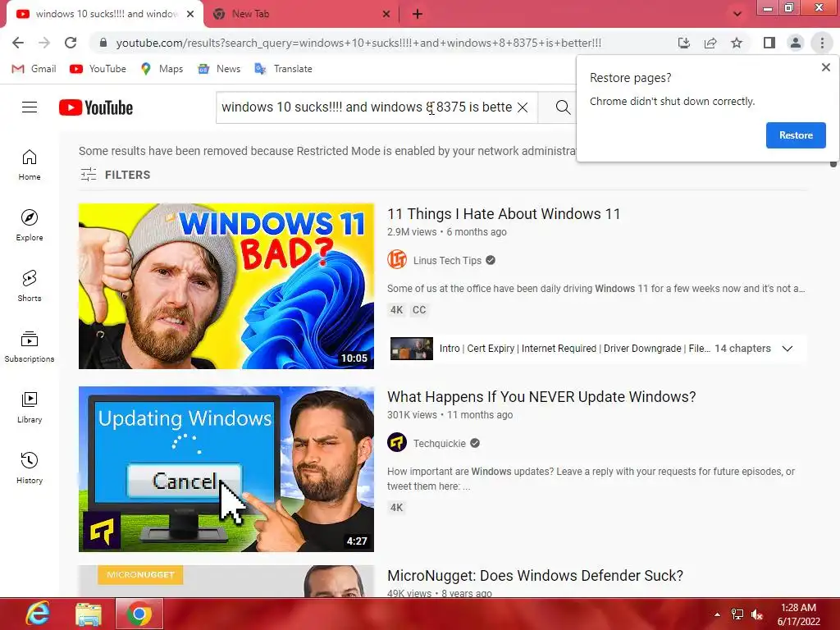
Task: Open MicroNugget: Does Windows Defender Suck?
Action: 535,575
